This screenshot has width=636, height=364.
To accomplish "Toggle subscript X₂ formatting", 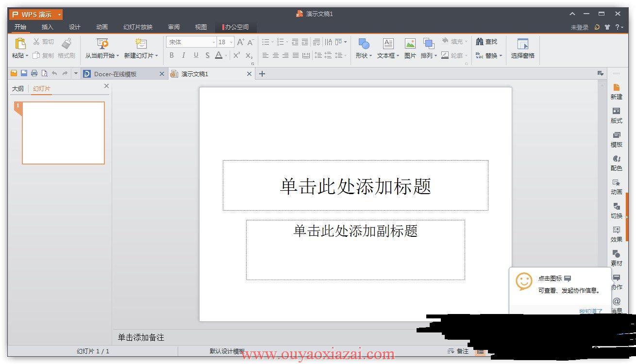I will (249, 55).
